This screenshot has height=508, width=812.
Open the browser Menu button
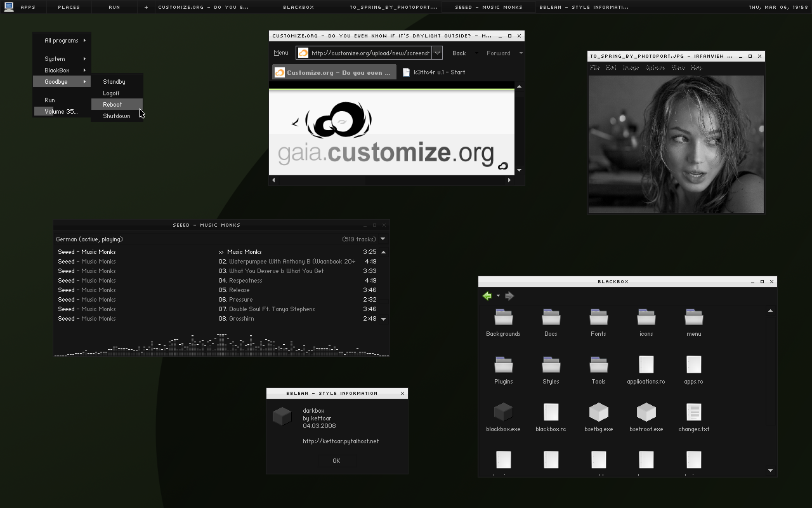coord(281,53)
